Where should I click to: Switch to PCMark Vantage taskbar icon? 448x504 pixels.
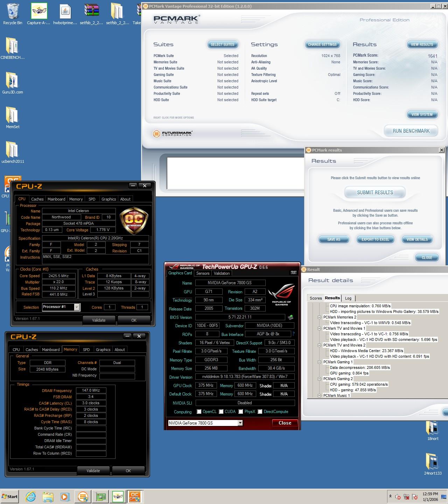click(83, 496)
